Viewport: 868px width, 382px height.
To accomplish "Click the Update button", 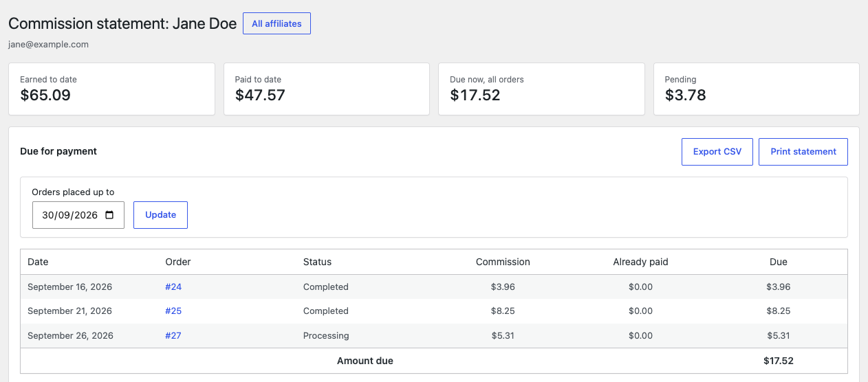I will point(160,215).
